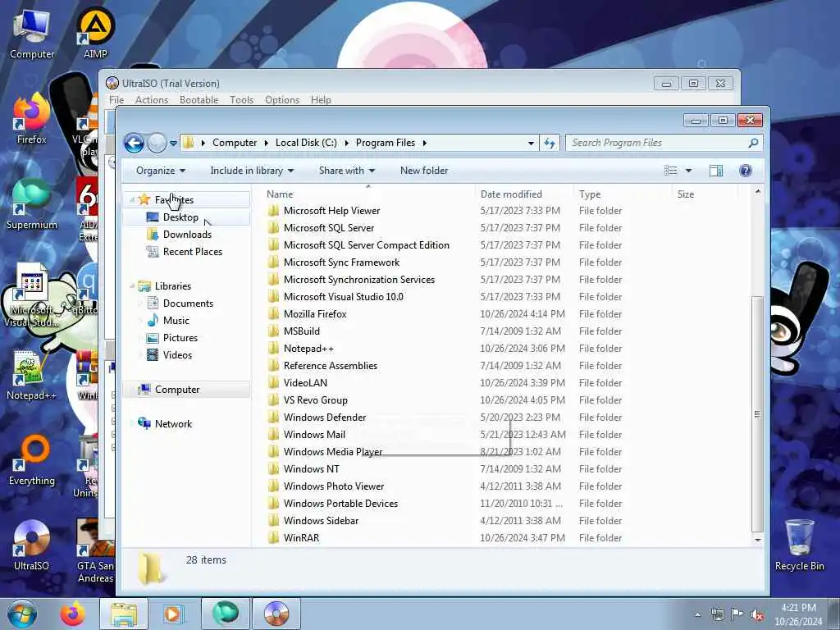This screenshot has width=840, height=630.
Task: Launch the Firefox desktop shortcut
Action: pyautogui.click(x=32, y=119)
